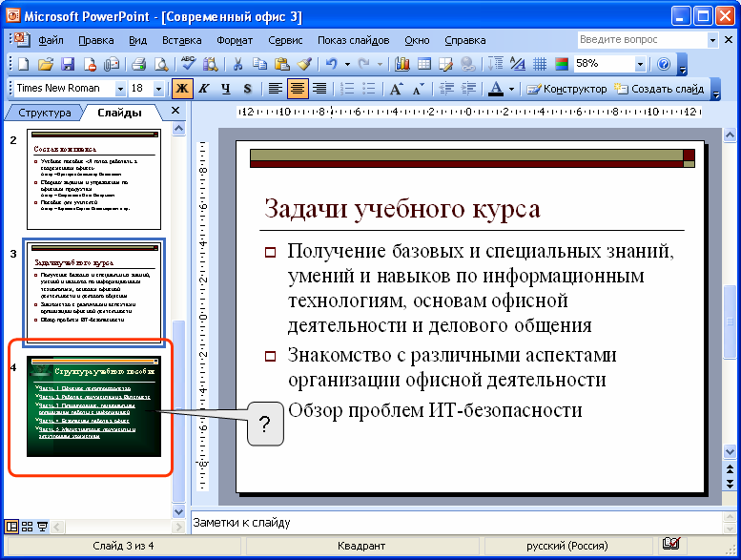
Task: Open the font size 18 dropdown
Action: (158, 89)
